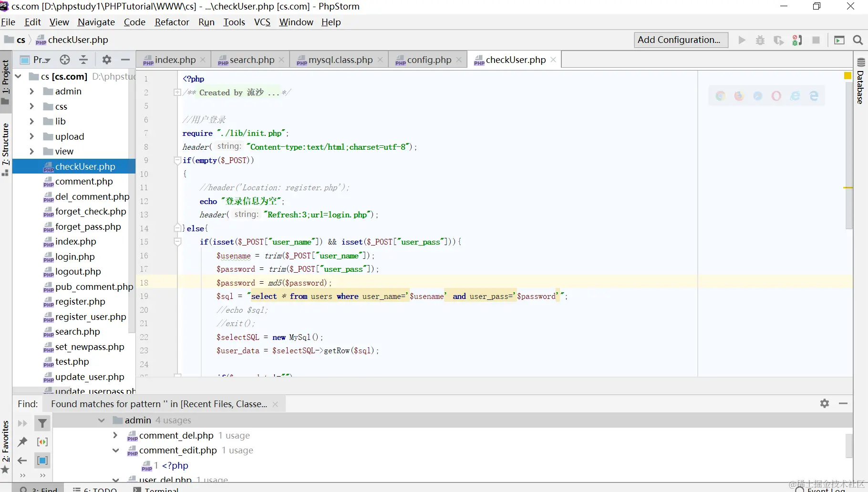Open in Edge browser icon
This screenshot has height=492, width=868.
point(814,96)
